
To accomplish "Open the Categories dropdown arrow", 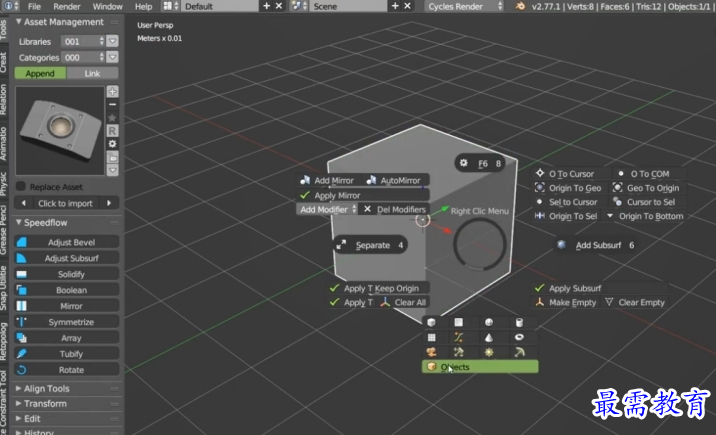I will (x=112, y=57).
